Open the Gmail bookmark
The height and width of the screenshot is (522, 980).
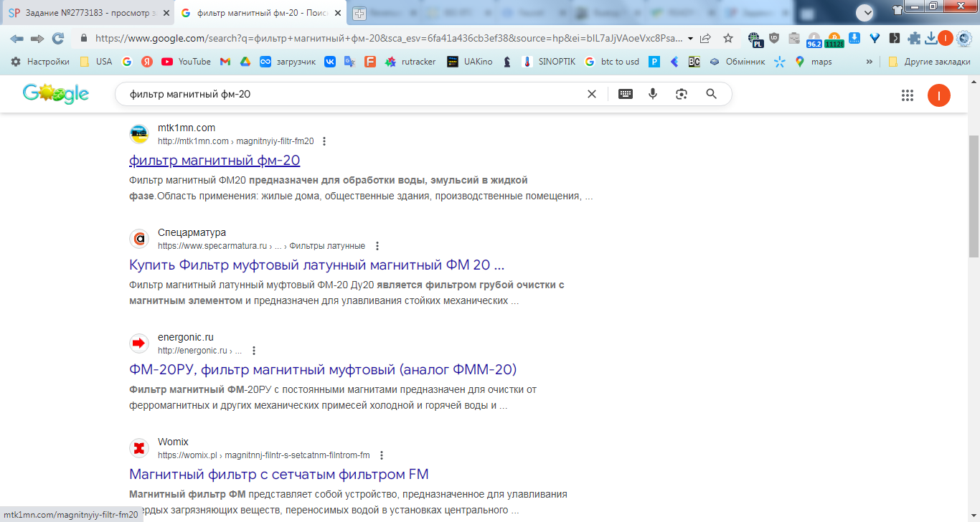coord(225,62)
